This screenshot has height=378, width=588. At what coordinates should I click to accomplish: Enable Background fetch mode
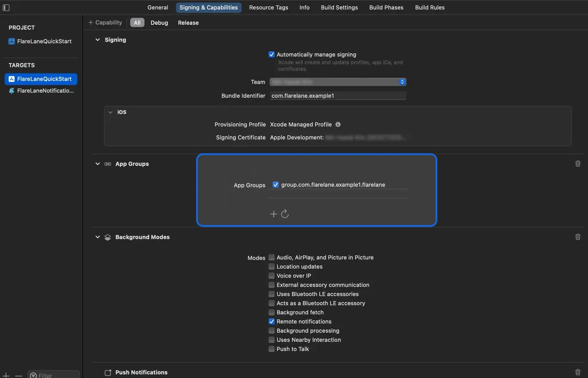271,312
